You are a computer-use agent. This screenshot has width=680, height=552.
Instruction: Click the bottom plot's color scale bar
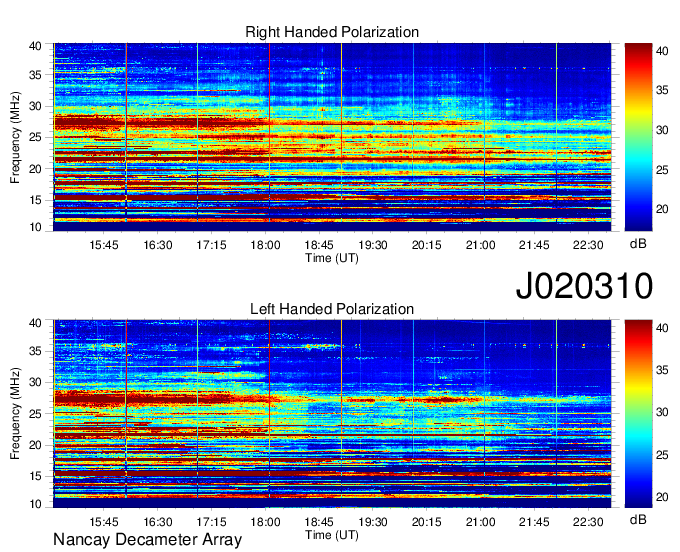tap(638, 414)
